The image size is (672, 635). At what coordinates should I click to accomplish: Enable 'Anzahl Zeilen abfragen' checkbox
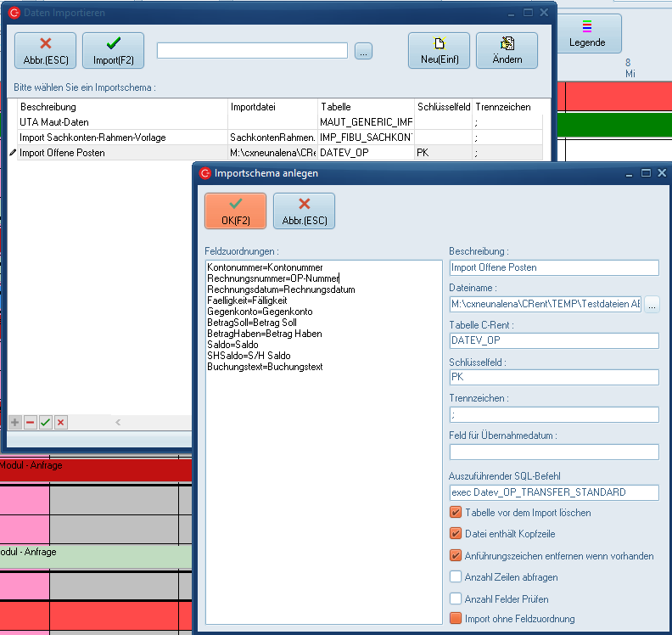[456, 577]
